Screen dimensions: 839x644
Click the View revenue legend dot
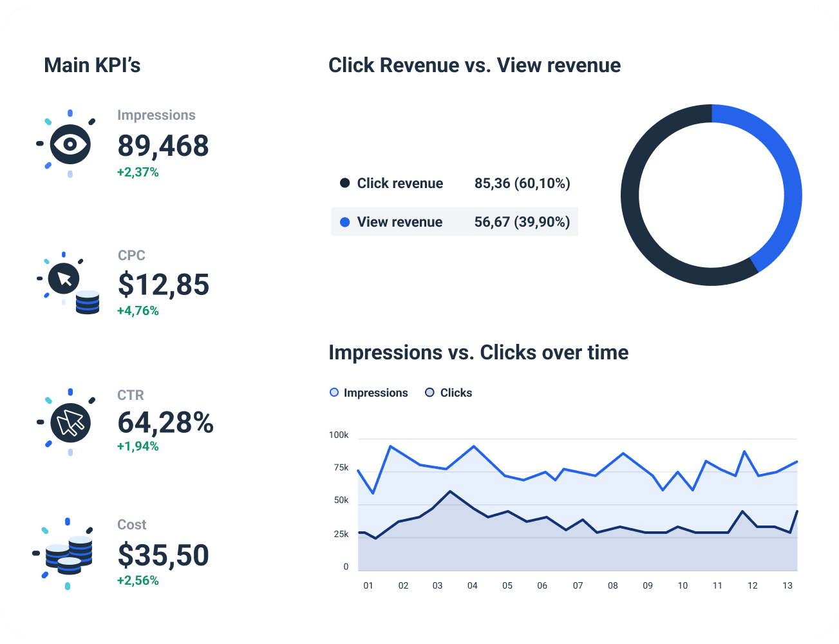(345, 222)
